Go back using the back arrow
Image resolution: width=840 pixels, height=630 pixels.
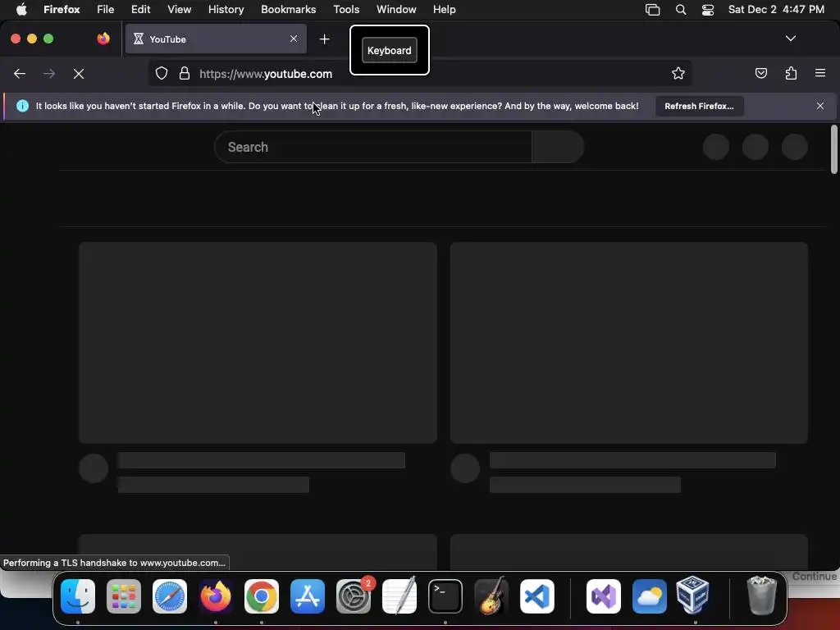point(20,74)
